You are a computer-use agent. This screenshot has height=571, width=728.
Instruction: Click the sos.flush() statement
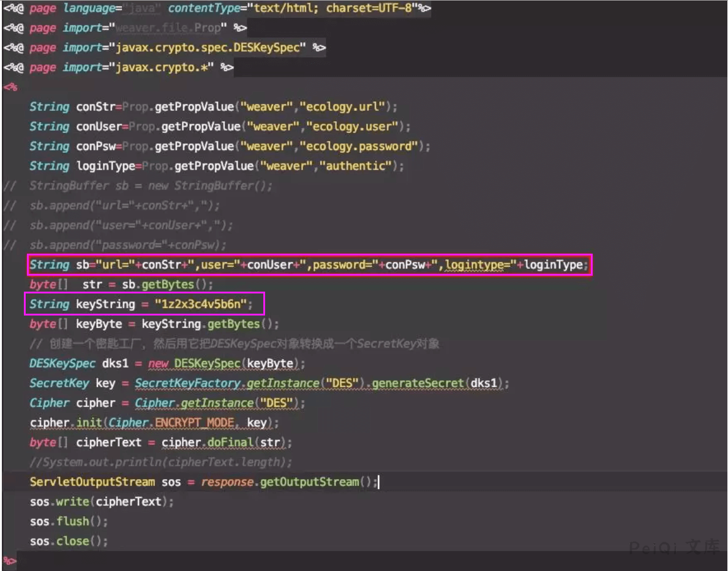pos(69,521)
